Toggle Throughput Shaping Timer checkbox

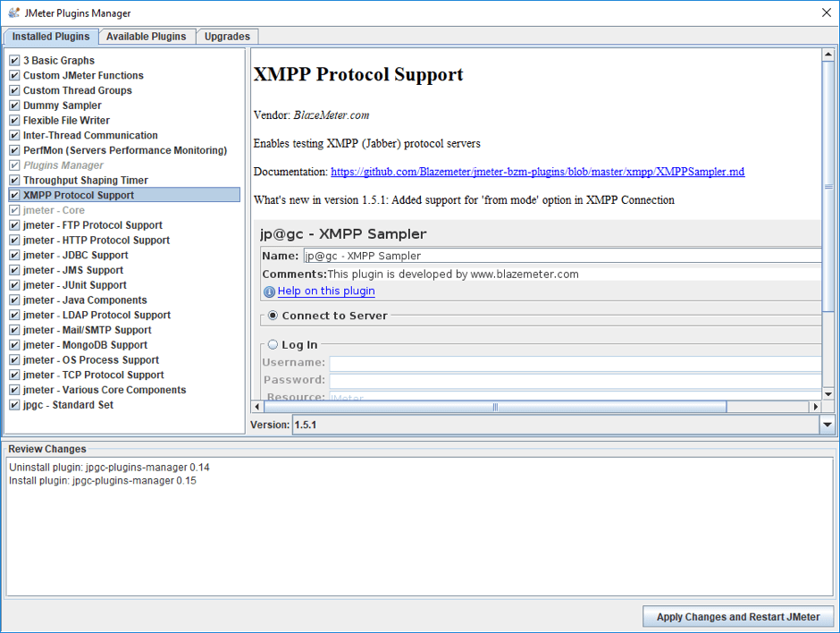[14, 181]
